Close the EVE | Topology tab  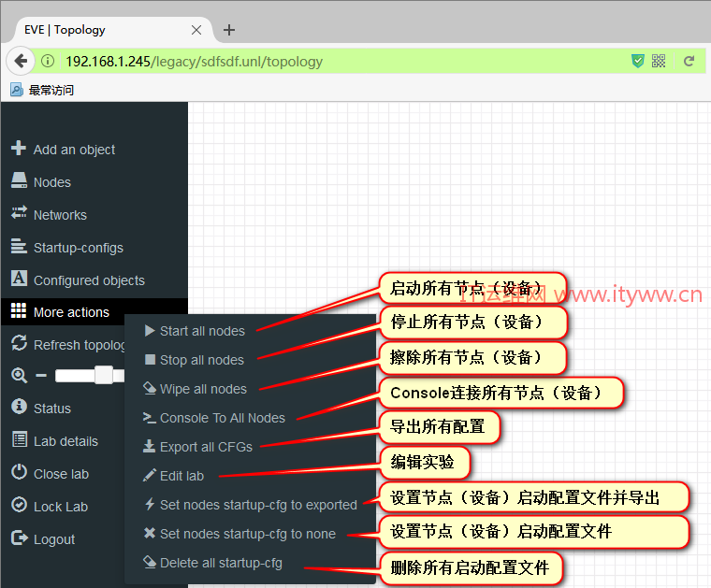coord(196,30)
